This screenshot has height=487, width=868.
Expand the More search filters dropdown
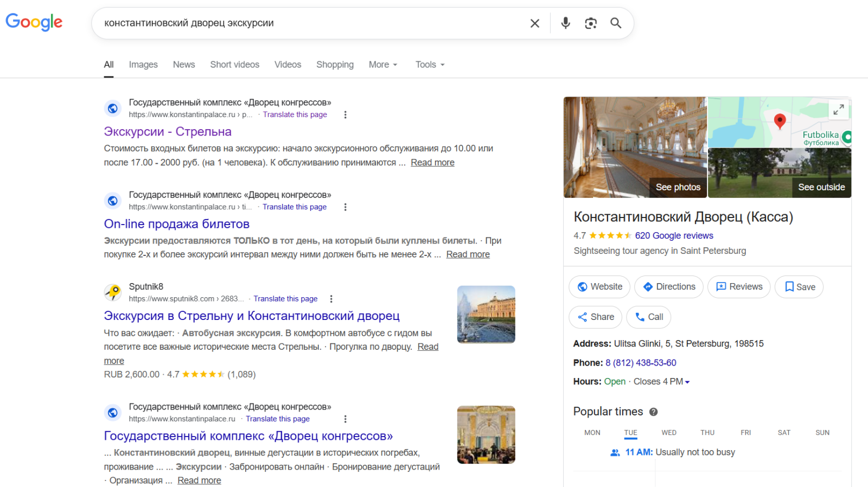tap(383, 65)
